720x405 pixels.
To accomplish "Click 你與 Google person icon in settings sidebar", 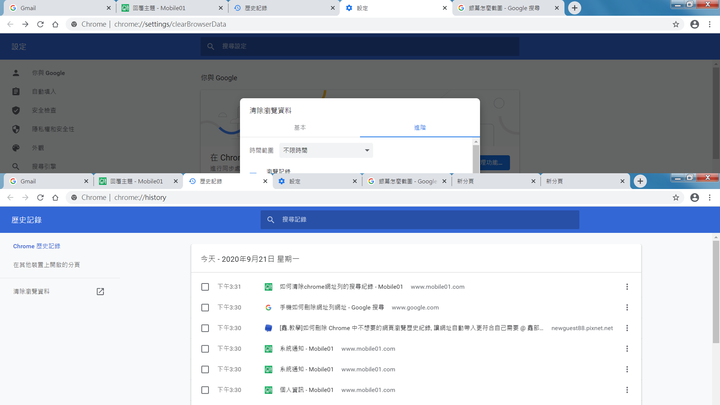I will pyautogui.click(x=16, y=73).
